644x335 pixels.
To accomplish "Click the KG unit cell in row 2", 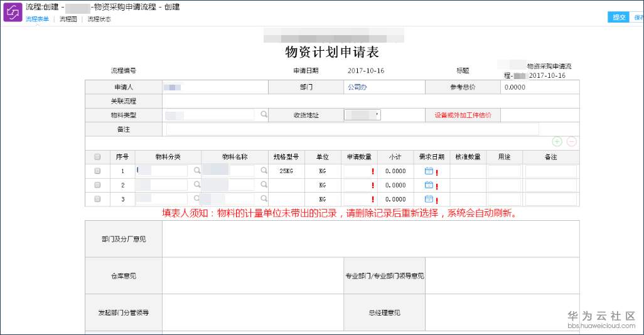I will coord(323,184).
